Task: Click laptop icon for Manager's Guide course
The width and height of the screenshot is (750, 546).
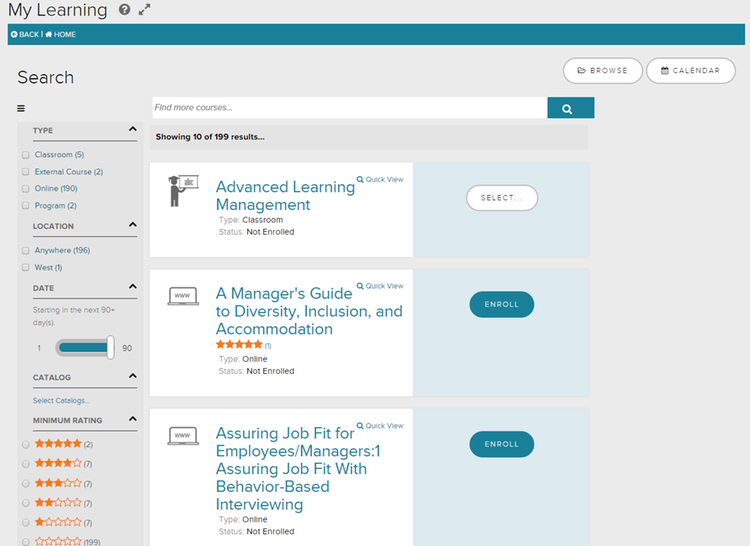Action: pyautogui.click(x=183, y=297)
